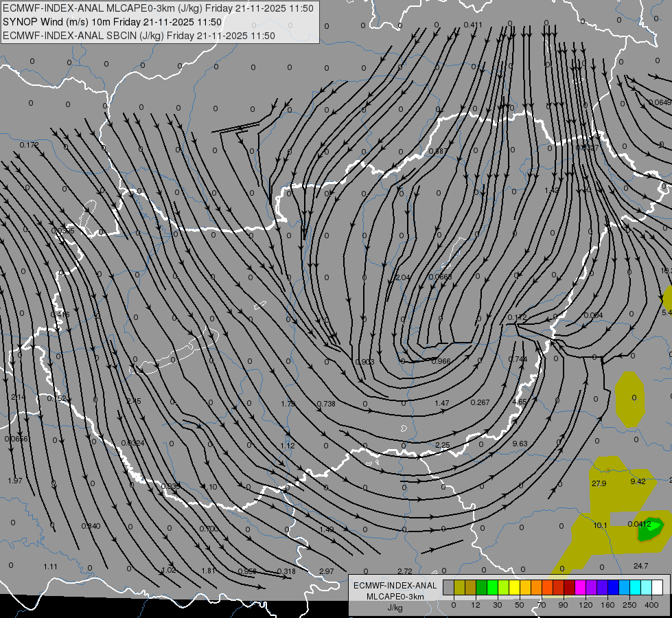Click the map value 27.9
This screenshot has width=672, height=618.
(599, 483)
